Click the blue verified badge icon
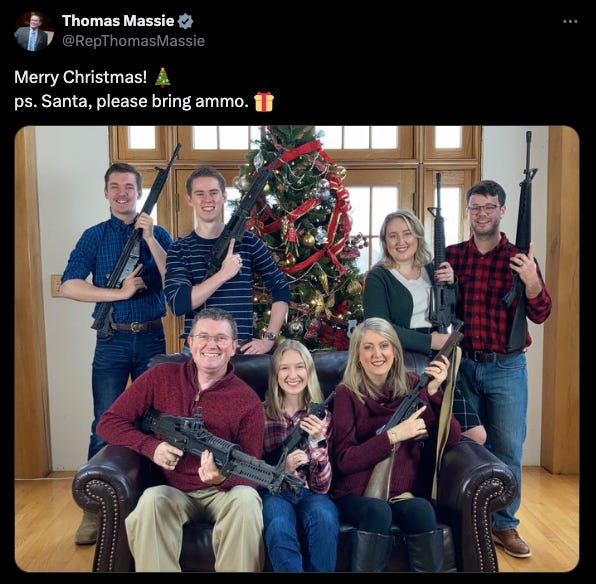 pos(185,21)
